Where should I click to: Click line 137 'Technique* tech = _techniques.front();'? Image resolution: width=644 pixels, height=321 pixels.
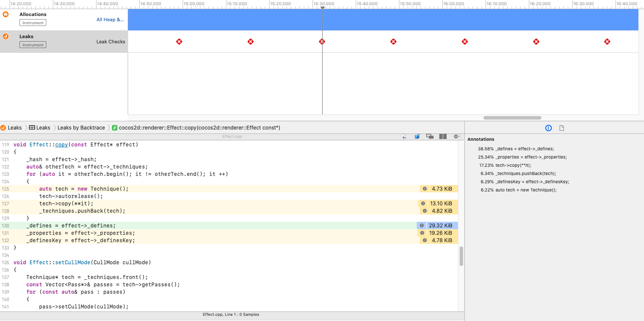[x=87, y=277]
